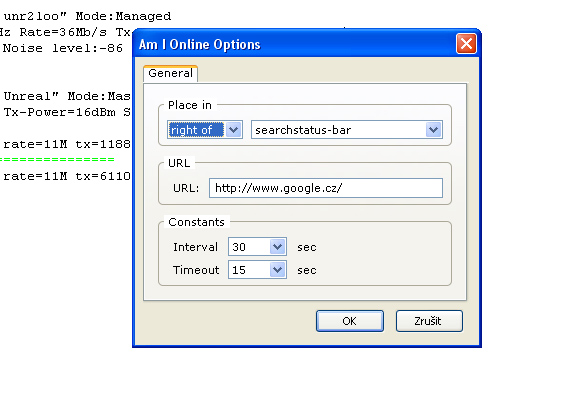The width and height of the screenshot is (587, 407).
Task: Open the 'right of' dropdown arrow
Action: click(234, 130)
